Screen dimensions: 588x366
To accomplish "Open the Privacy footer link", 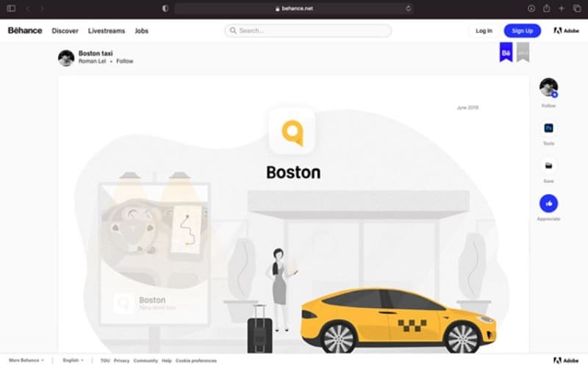I will click(121, 361).
